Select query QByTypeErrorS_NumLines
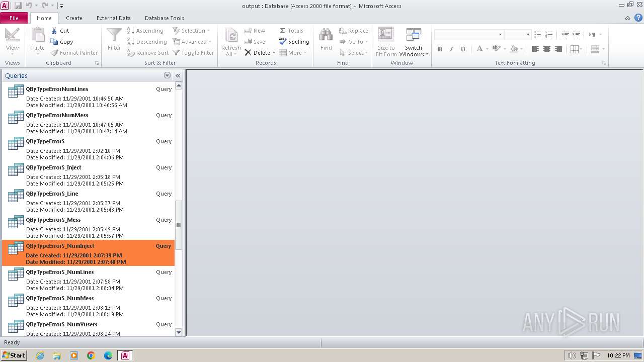This screenshot has height=362, width=644. click(x=88, y=279)
